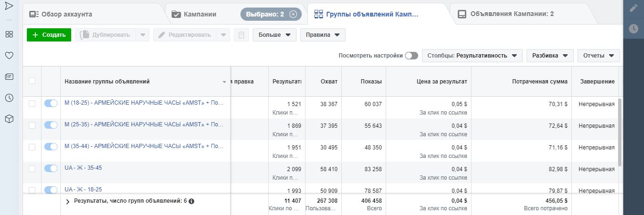Open the М (18-25) АРМЕЙСКИЕ НАРУЧНЫЕ ЧАСЫ ad set
The image size is (644, 215).
144,103
